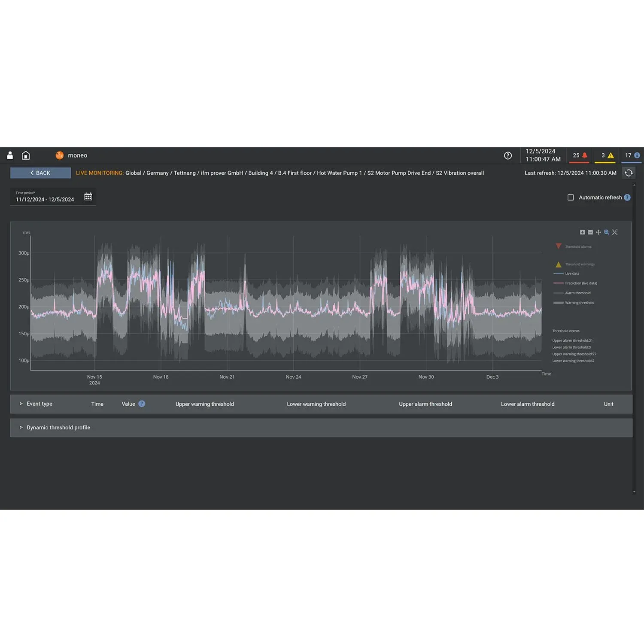This screenshot has height=644, width=644.
Task: Reset the chart view with autoscale icon
Action: [615, 232]
